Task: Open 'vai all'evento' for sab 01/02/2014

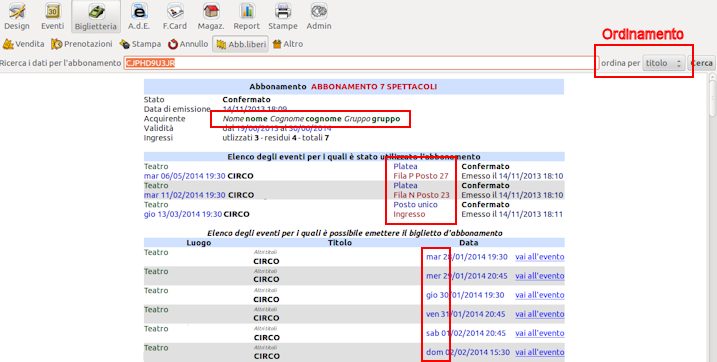Action: 540,333
